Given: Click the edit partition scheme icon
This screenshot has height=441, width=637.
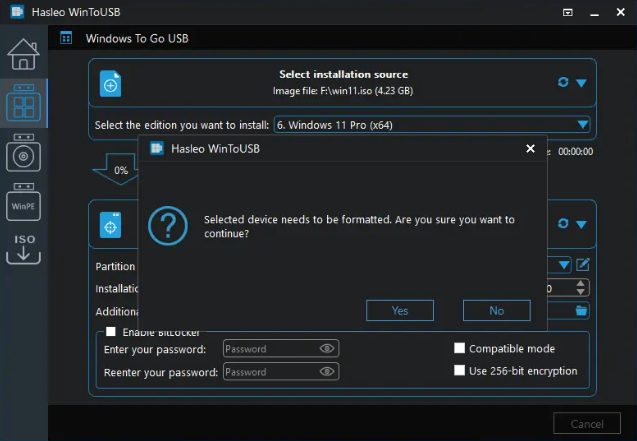Looking at the screenshot, I should click(x=583, y=265).
